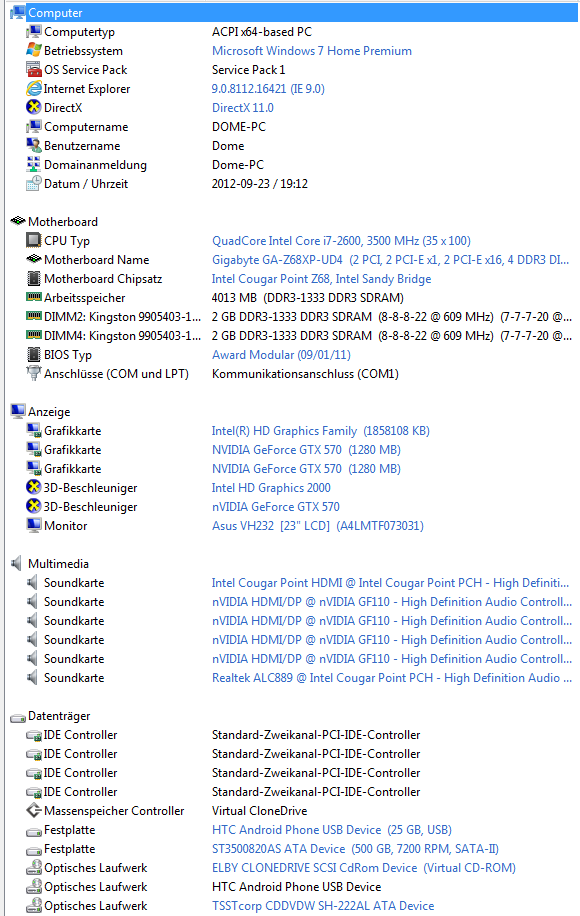Click the Motherboard Chipsatz icon
The height and width of the screenshot is (916, 580).
coord(34,278)
